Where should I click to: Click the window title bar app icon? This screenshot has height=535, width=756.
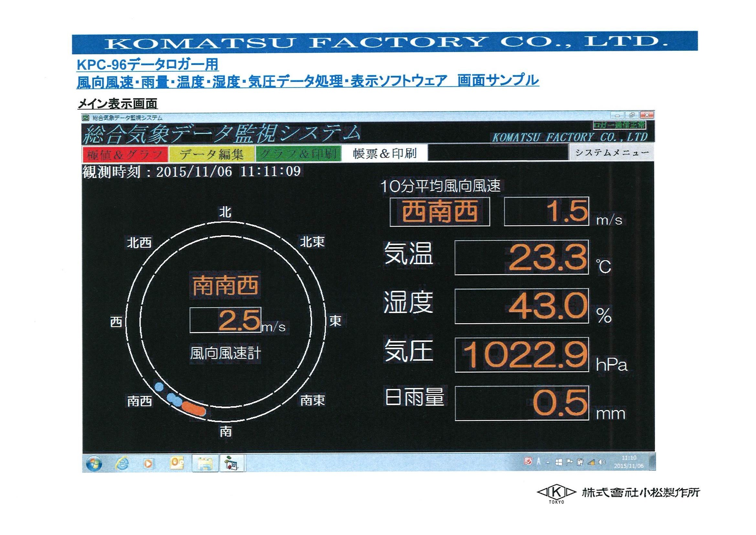[x=86, y=118]
